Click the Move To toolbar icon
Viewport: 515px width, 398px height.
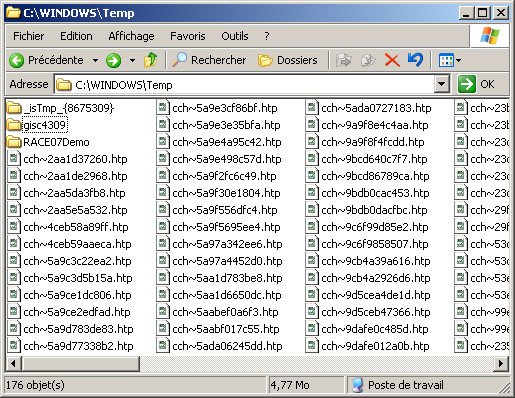[344, 60]
